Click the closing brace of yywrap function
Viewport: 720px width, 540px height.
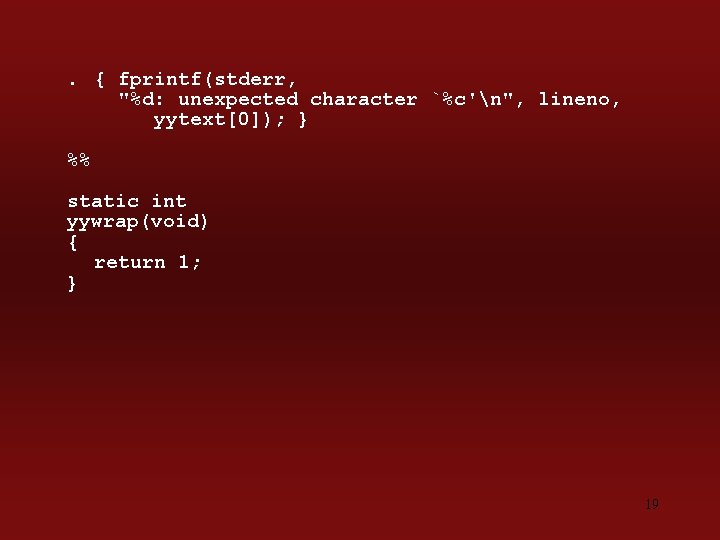[x=72, y=283]
